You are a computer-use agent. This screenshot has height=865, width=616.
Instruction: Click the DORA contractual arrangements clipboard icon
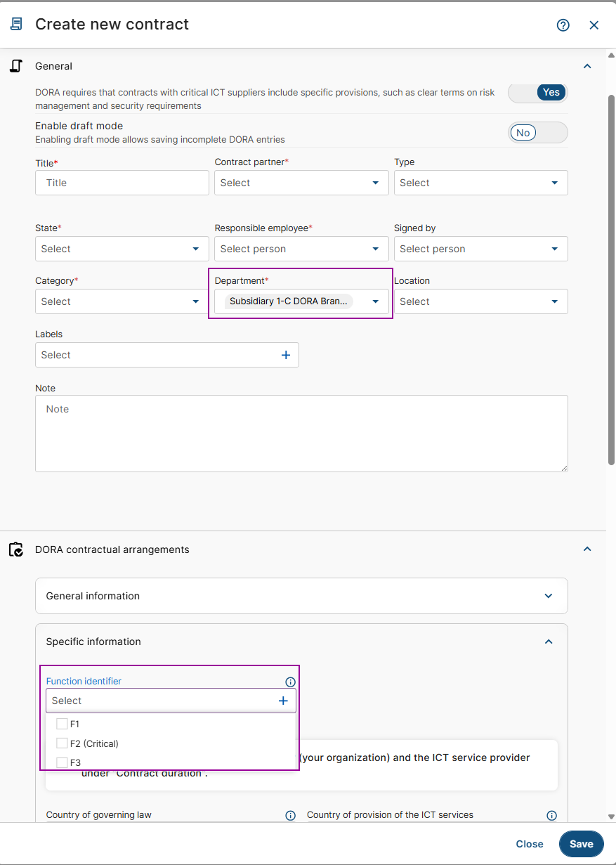point(16,549)
